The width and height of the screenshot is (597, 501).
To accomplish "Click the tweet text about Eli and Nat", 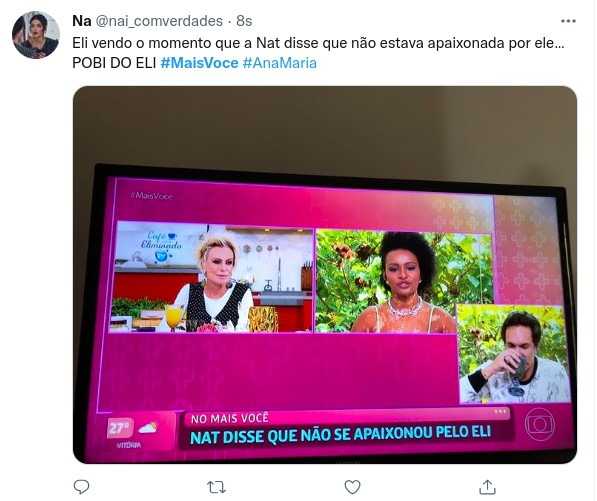I will click(318, 53).
